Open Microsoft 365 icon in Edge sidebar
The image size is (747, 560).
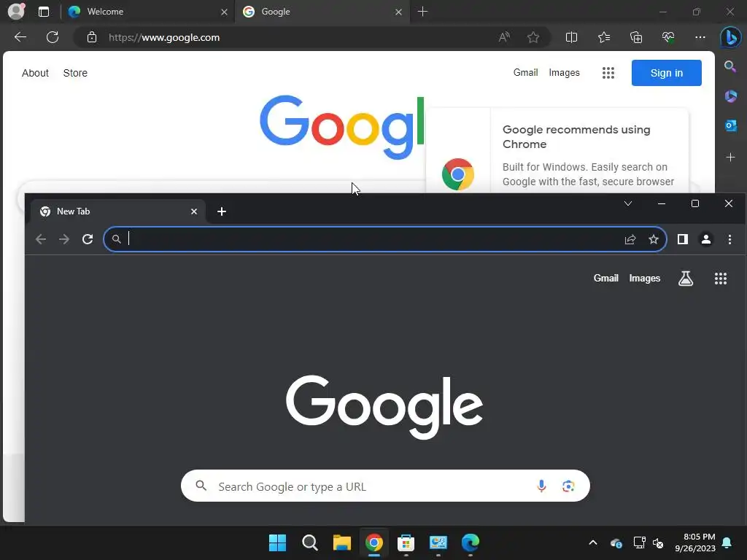(x=730, y=96)
